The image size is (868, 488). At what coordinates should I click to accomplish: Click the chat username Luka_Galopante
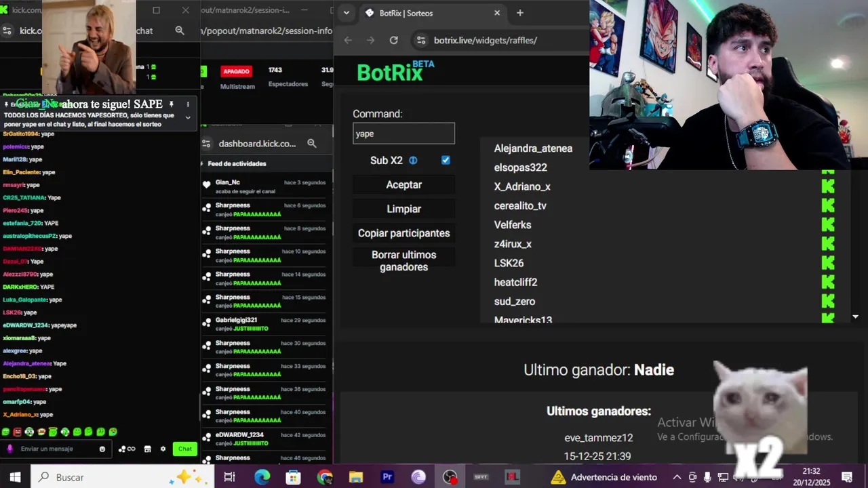(x=24, y=300)
